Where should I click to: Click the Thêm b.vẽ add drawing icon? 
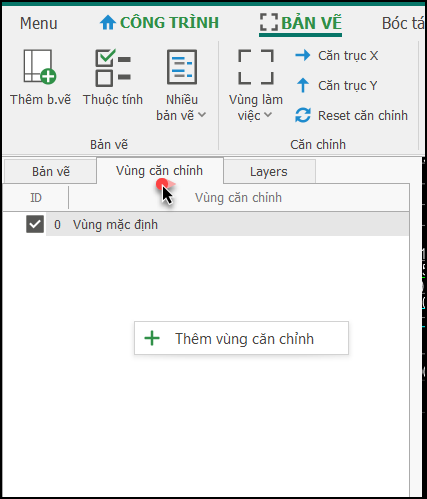pos(40,66)
